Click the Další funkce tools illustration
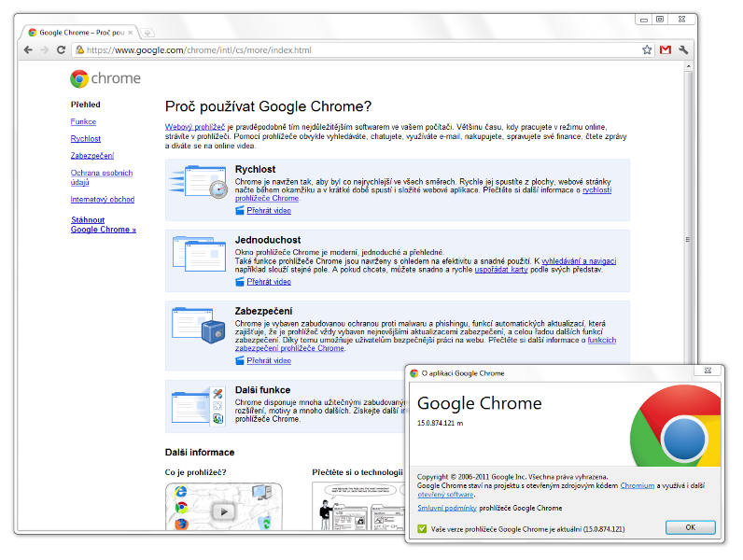Screen dimensions: 743x560 [198, 406]
